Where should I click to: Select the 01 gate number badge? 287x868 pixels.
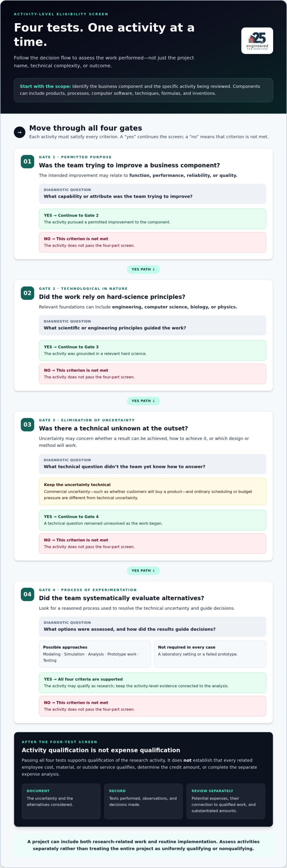coord(28,161)
